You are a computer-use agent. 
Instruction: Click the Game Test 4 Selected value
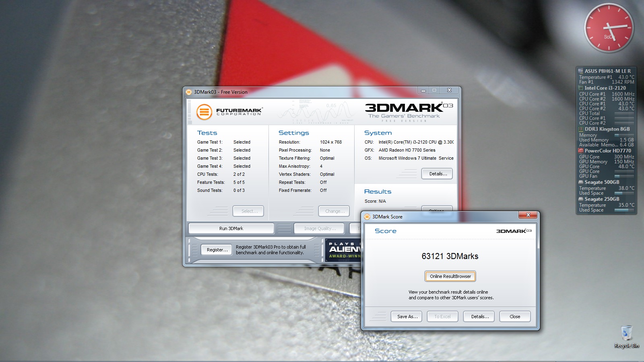[x=242, y=166]
